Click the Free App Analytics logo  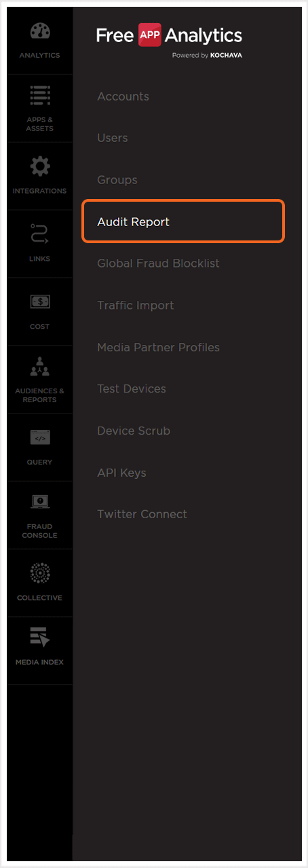point(169,39)
